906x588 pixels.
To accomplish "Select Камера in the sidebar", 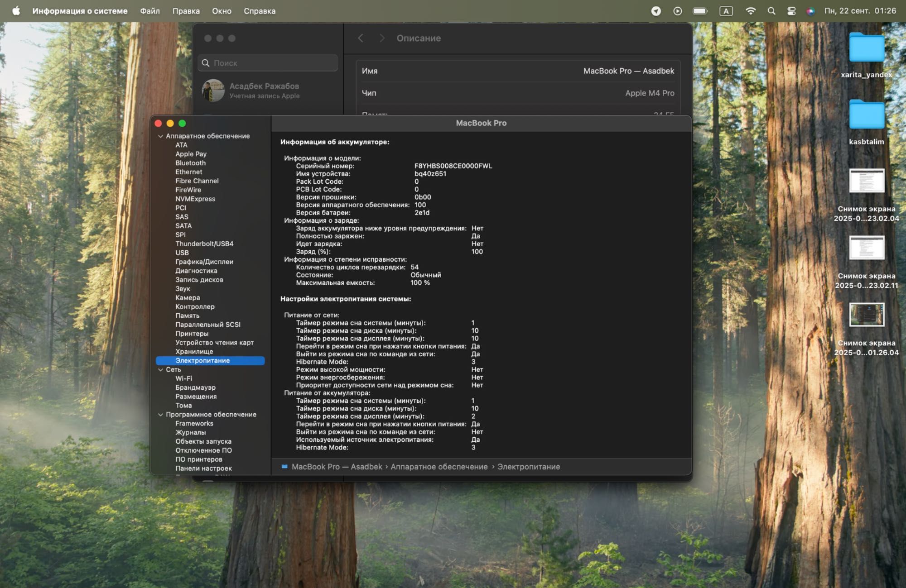I will [188, 298].
